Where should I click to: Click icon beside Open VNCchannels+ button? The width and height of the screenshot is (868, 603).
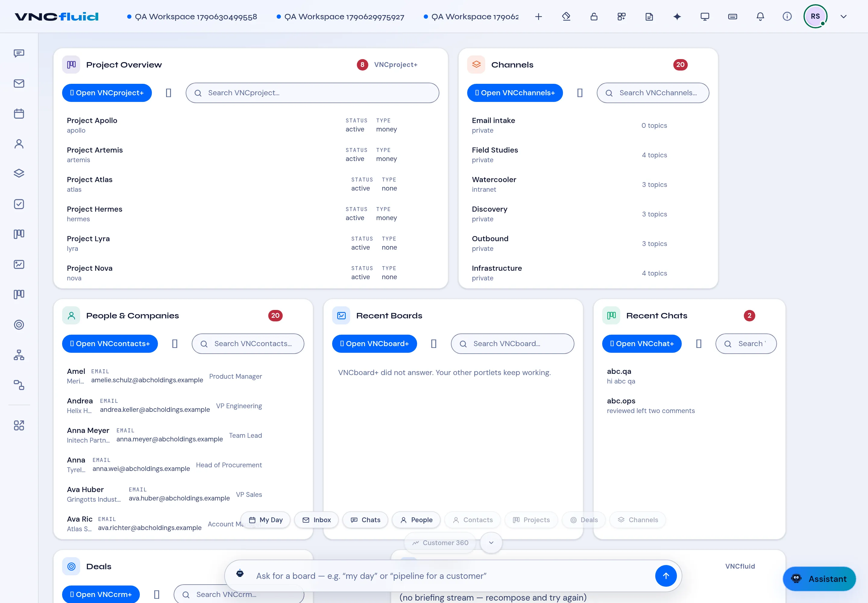(580, 93)
